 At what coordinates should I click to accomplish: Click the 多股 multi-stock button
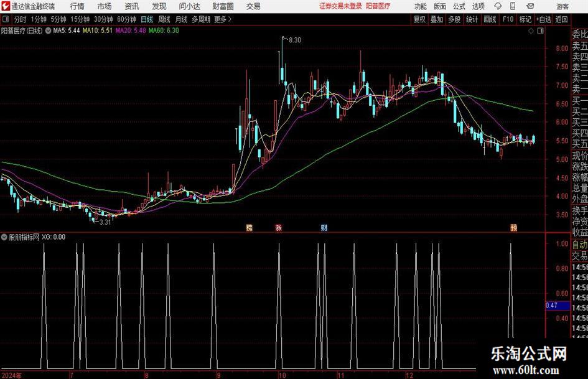coord(454,19)
